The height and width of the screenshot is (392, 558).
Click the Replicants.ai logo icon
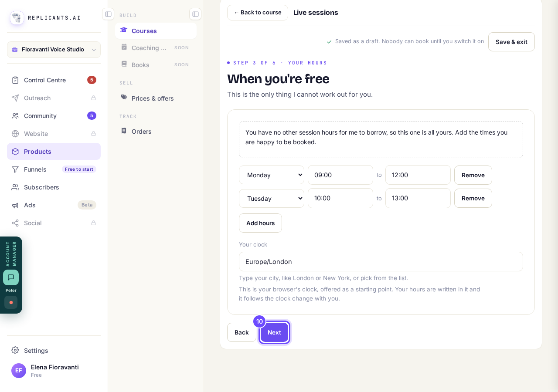[x=17, y=18]
